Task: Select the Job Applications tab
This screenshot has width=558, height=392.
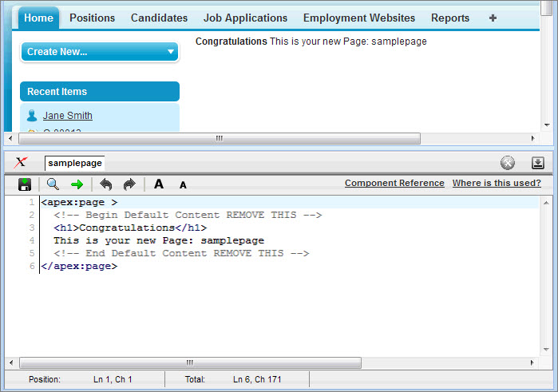Action: (x=245, y=18)
